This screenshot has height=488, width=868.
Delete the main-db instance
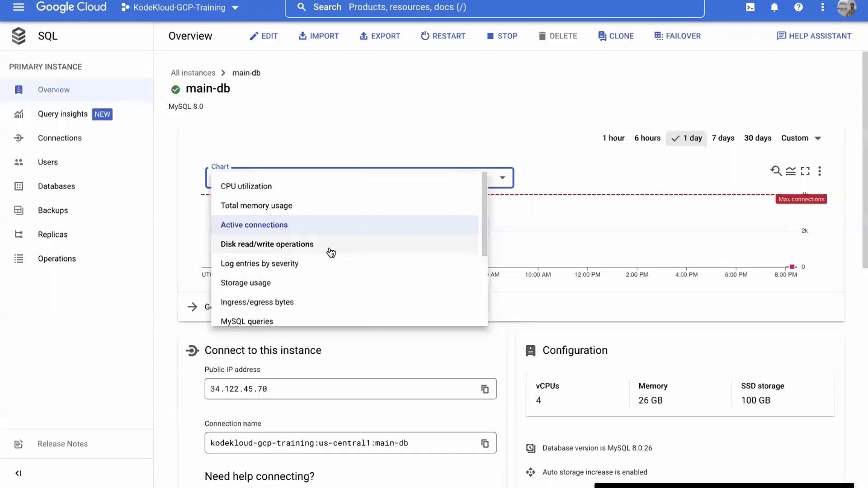(558, 36)
